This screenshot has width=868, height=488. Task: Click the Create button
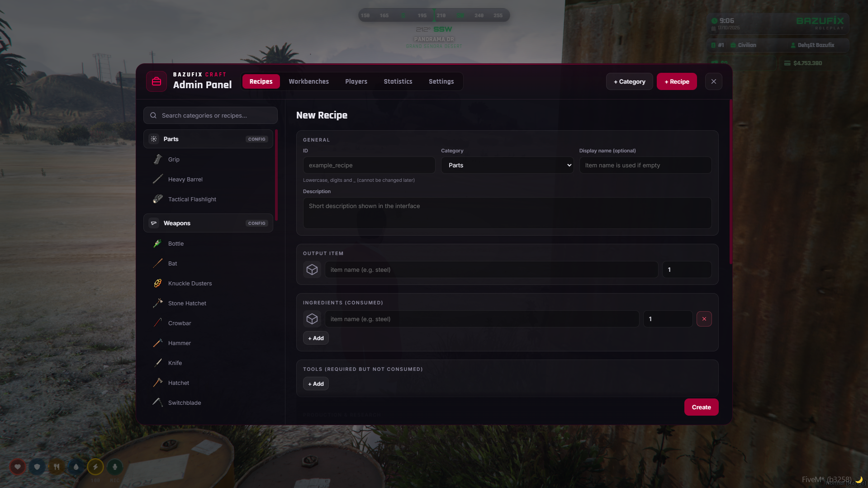point(701,407)
